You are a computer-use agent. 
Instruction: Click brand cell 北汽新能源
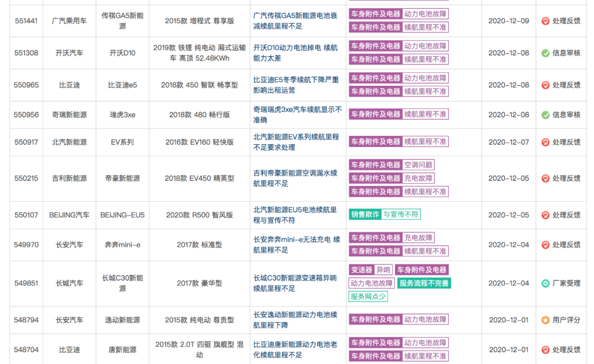(69, 142)
